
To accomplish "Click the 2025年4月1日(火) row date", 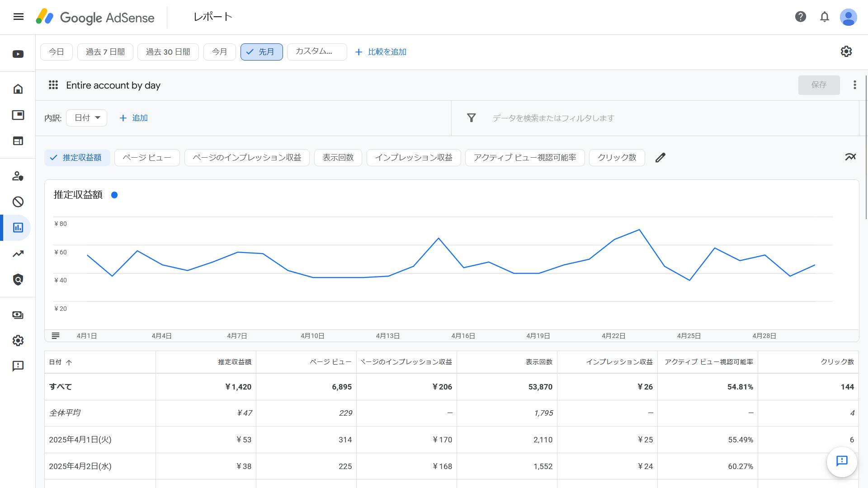I will click(x=80, y=440).
